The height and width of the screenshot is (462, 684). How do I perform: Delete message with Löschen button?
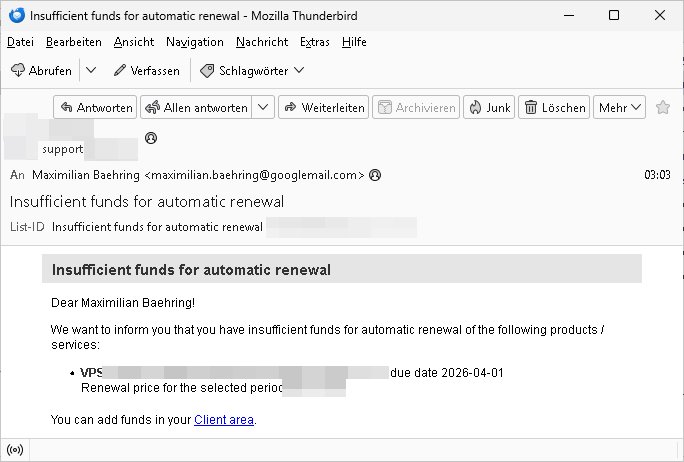pos(555,107)
